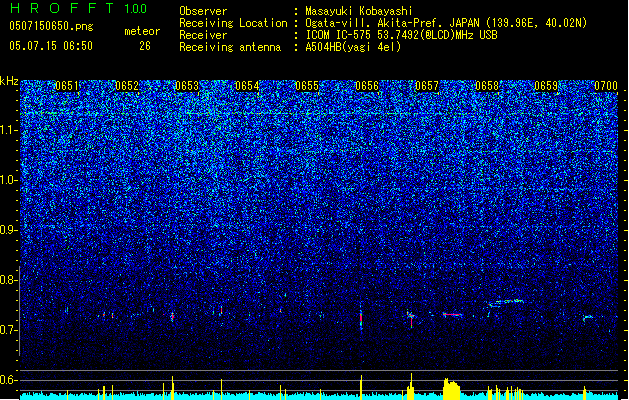Click the 0656 time marker
Viewport: 629px width, 400px height.
coord(367,86)
